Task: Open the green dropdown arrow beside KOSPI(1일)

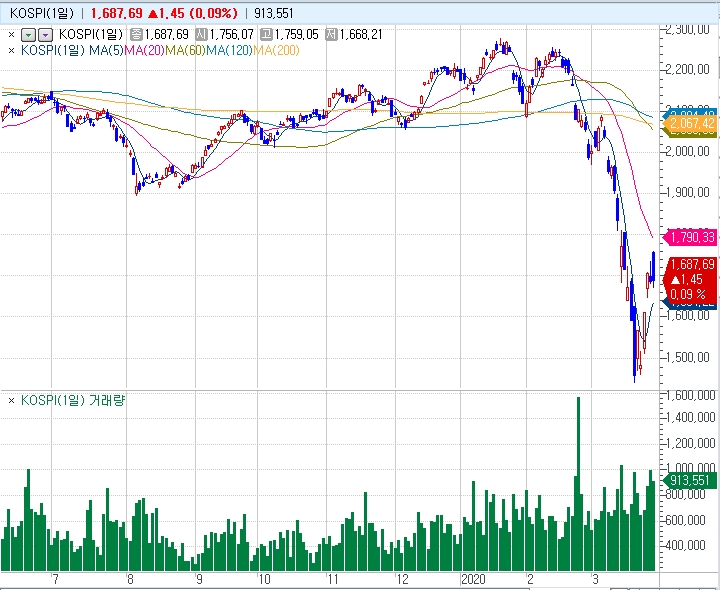Action: coord(27,34)
